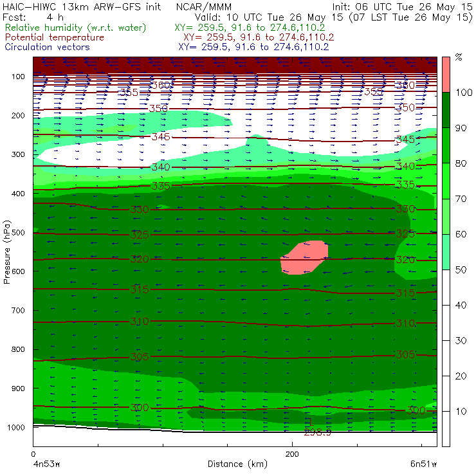
Task: Select the 70–80% bright green colorbar segment
Action: click(446, 181)
